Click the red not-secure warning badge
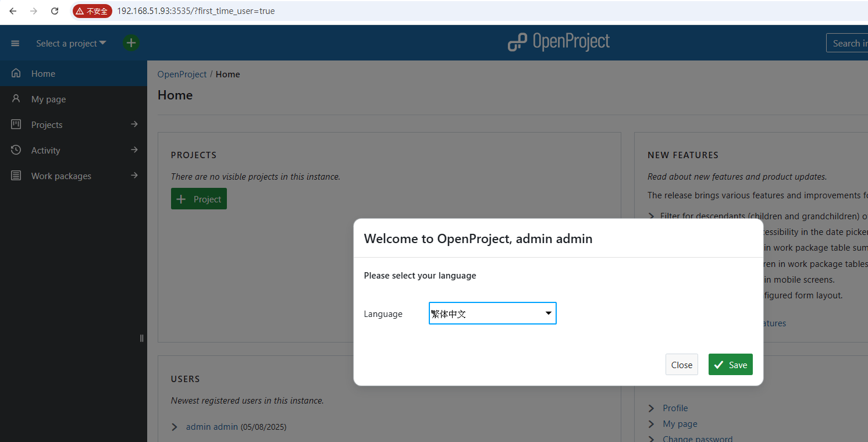Viewport: 868px width, 442px height. click(92, 11)
